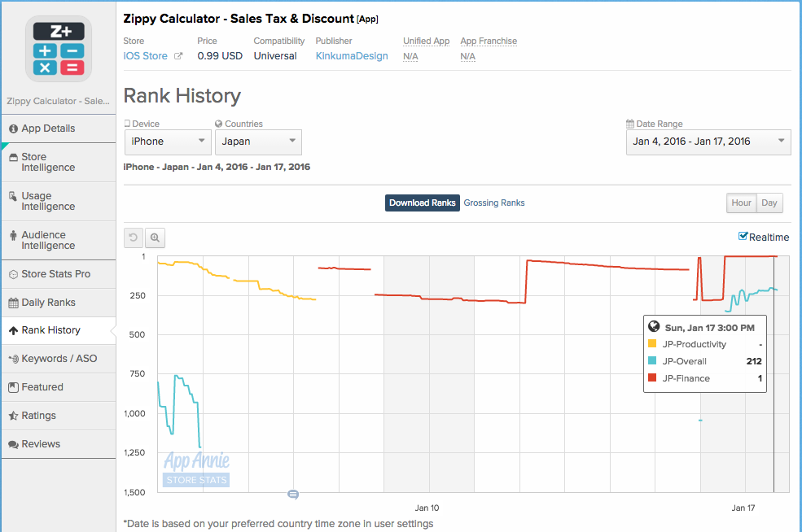Click the Featured bookmark icon
Image resolution: width=802 pixels, height=532 pixels.
(13, 387)
